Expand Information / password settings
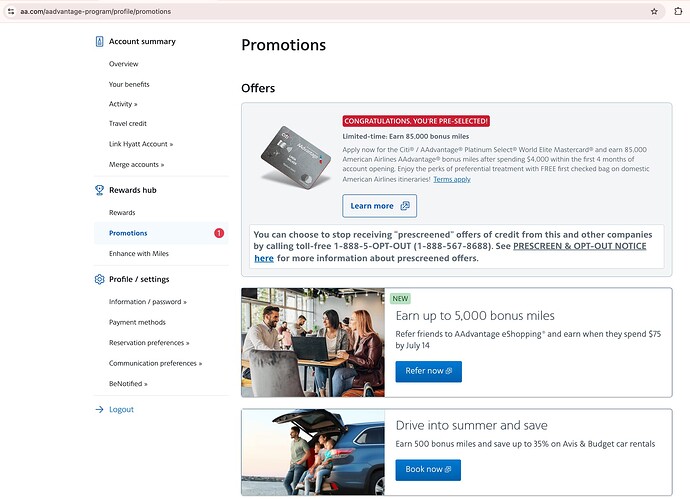 tap(147, 302)
